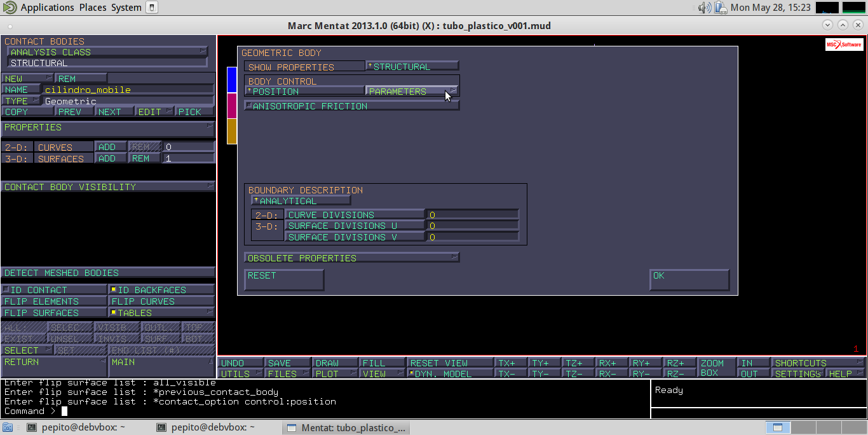
Task: Go to PREV contact body
Action: tap(74, 112)
